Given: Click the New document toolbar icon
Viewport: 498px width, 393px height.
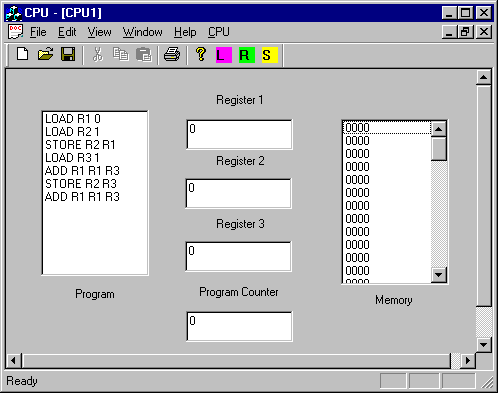Looking at the screenshot, I should (x=22, y=54).
